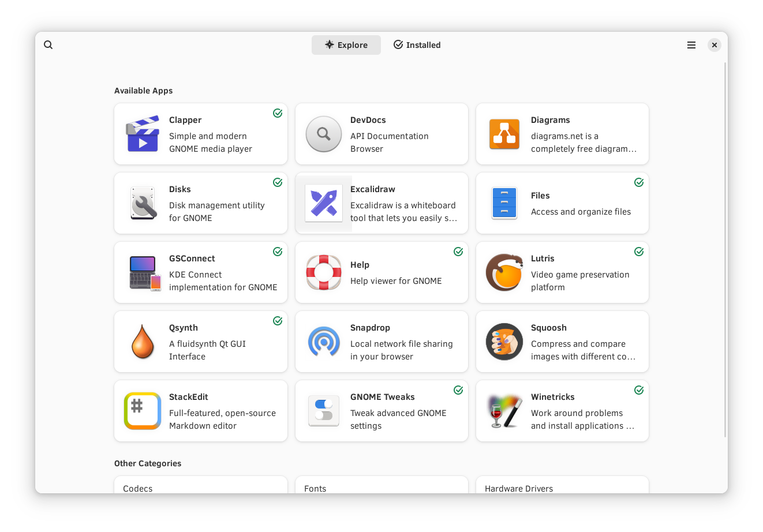
Task: Select the 'StackEdit' app title
Action: pyautogui.click(x=189, y=397)
